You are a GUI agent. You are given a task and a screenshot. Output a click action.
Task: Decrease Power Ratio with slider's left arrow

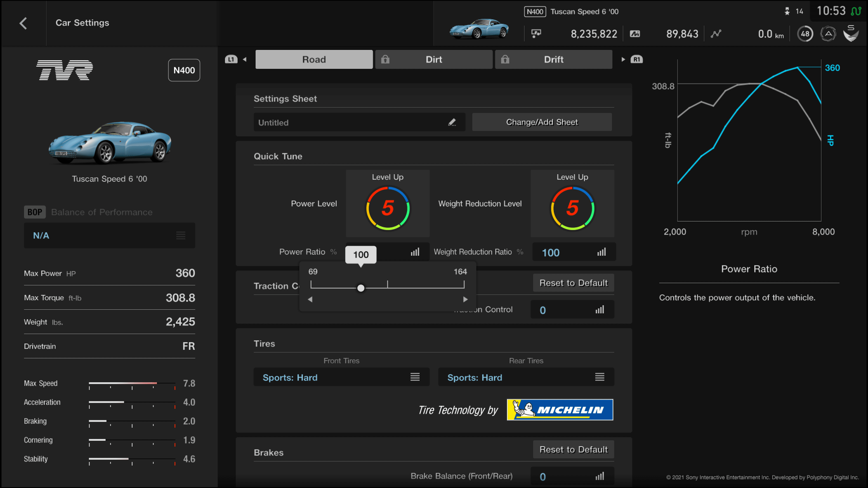click(x=310, y=299)
